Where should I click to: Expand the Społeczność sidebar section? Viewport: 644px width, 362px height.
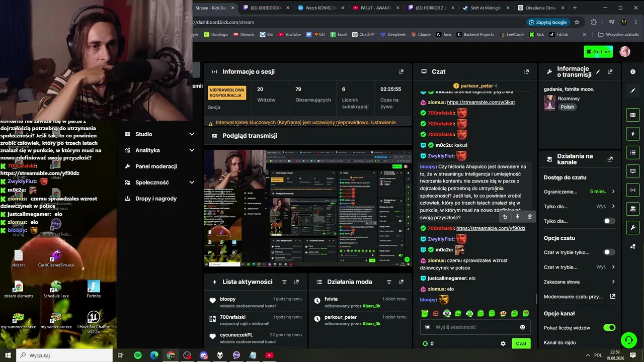159,183
